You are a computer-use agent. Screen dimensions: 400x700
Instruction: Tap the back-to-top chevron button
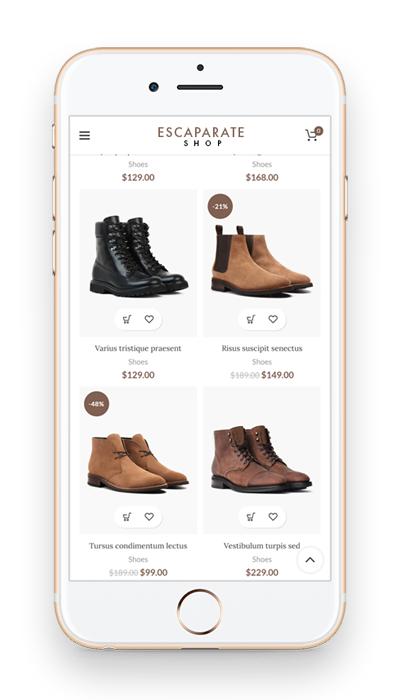click(x=310, y=560)
